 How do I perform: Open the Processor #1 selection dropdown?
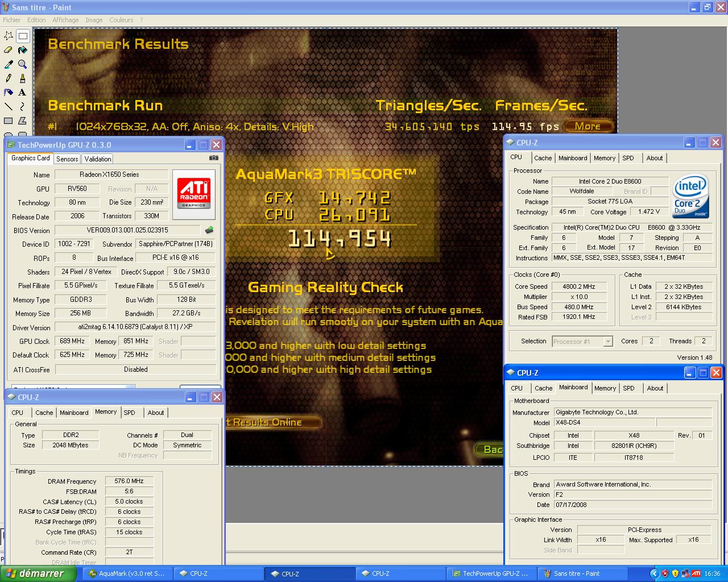coord(608,342)
